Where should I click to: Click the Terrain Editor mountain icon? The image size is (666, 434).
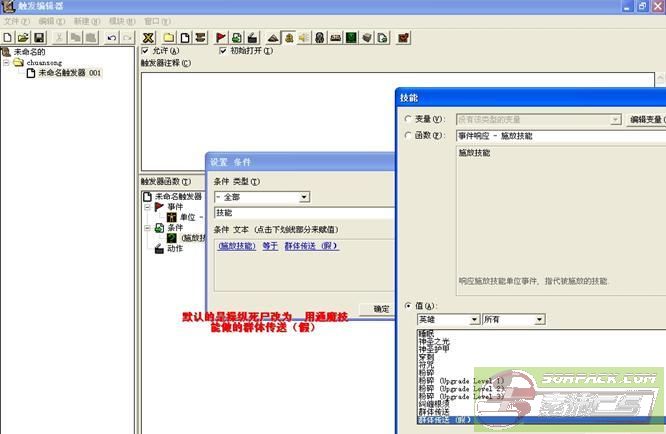tap(273, 37)
